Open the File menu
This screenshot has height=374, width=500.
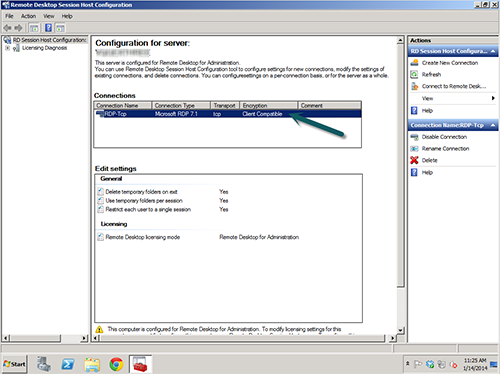pos(9,16)
